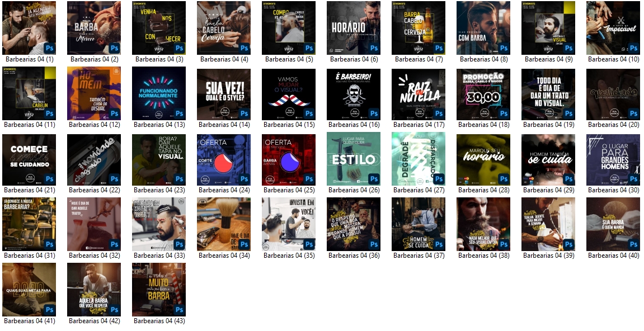Click the Photoshop badge on Barbearias 04 (2)
The image size is (644, 331).
click(114, 48)
